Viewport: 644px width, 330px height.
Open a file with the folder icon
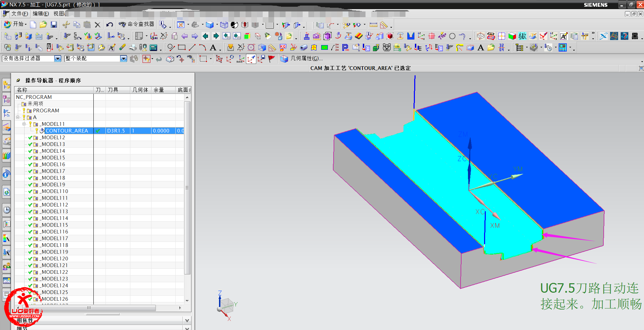click(43, 25)
